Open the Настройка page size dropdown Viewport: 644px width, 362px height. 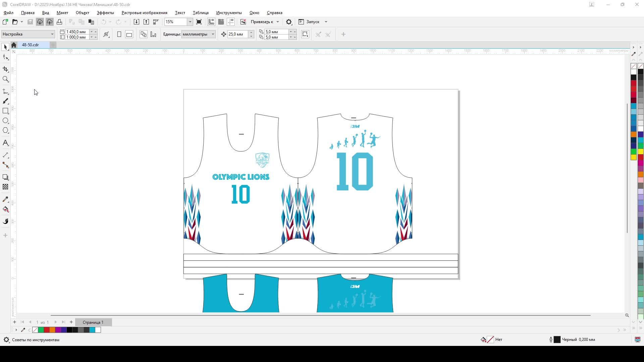52,34
